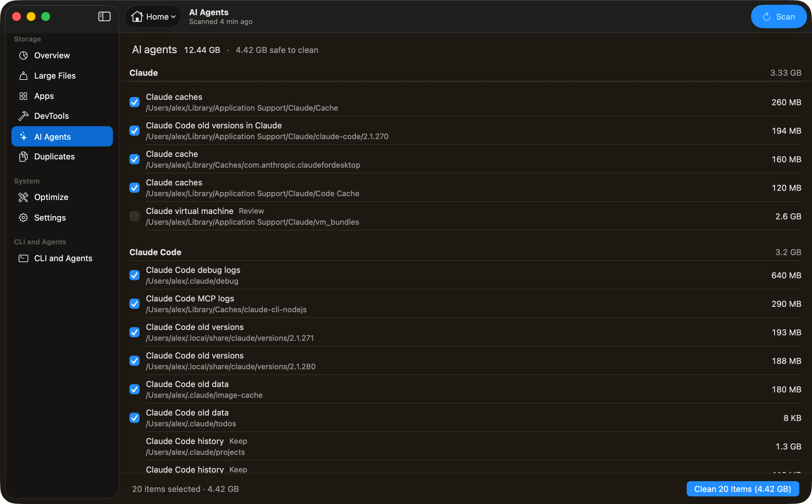Click the CLI and Agents terminal icon
Screen dimensions: 812x504
coord(23,258)
